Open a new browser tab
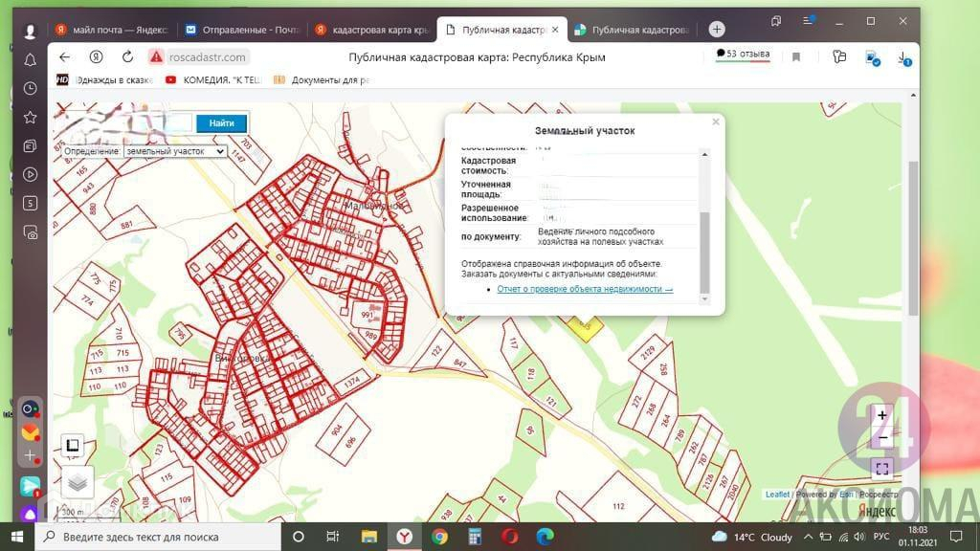The image size is (980, 551). pyautogui.click(x=717, y=30)
